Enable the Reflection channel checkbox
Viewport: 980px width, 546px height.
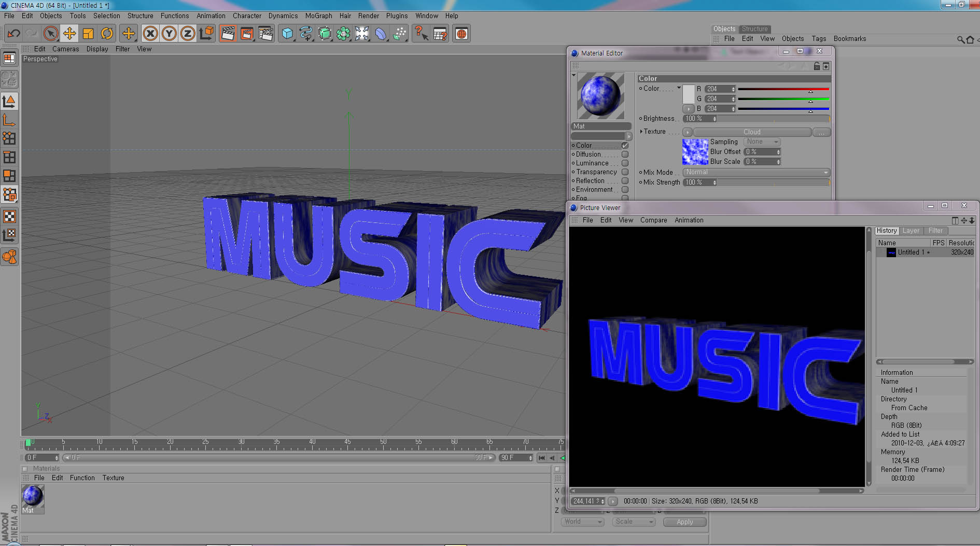[625, 181]
